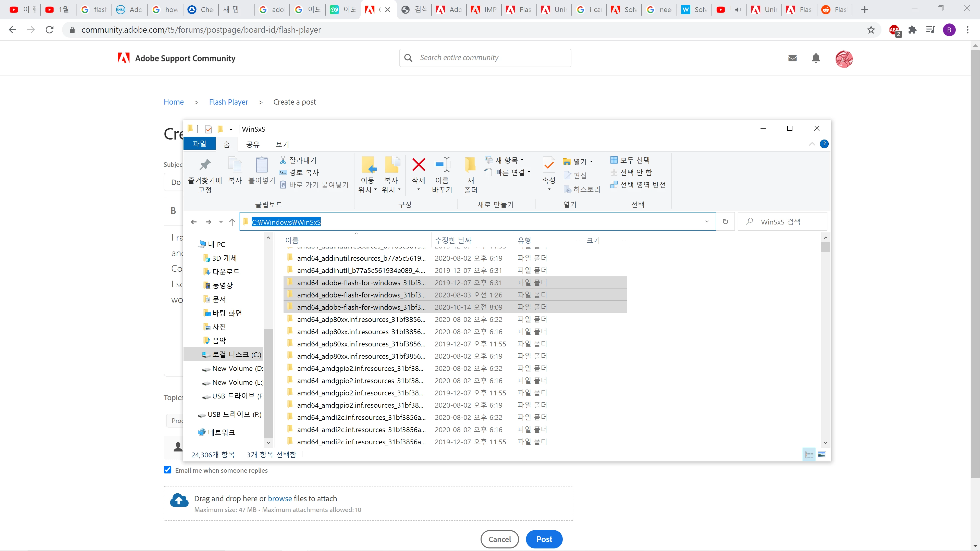Open the File (파일) menu tab
This screenshot has height=551, width=980.
pyautogui.click(x=199, y=144)
